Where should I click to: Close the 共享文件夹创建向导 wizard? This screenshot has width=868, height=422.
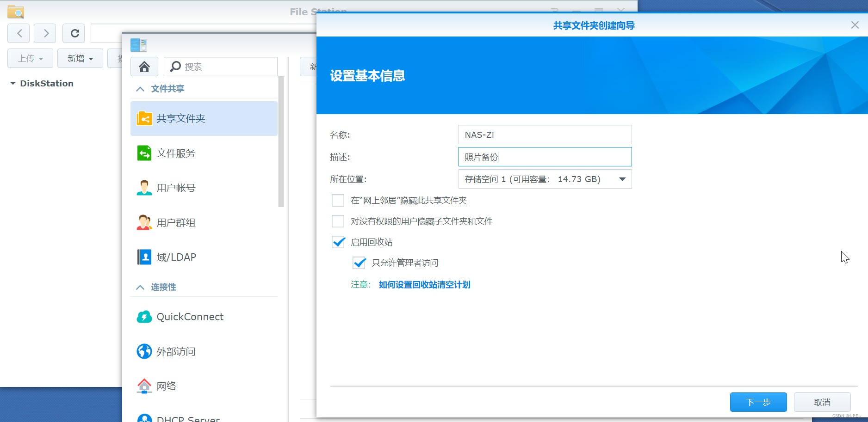[x=855, y=25]
